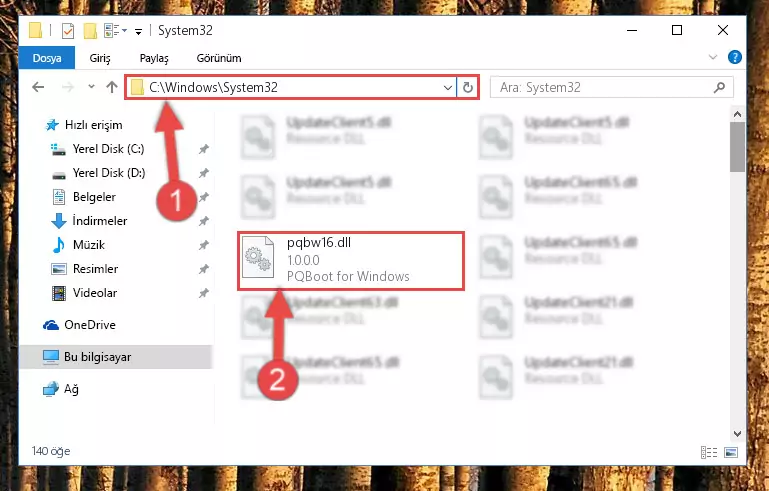Image resolution: width=769 pixels, height=491 pixels.
Task: Click the search magnifier icon
Action: click(719, 88)
